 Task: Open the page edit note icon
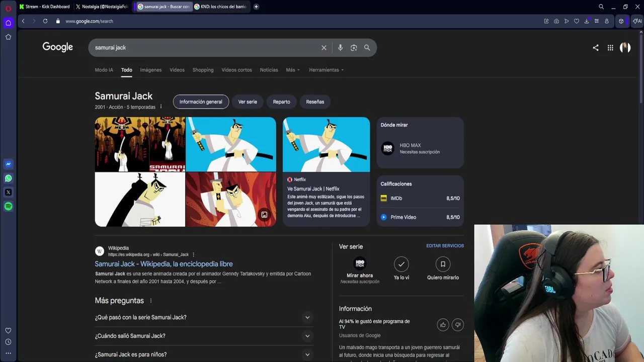[x=546, y=21]
